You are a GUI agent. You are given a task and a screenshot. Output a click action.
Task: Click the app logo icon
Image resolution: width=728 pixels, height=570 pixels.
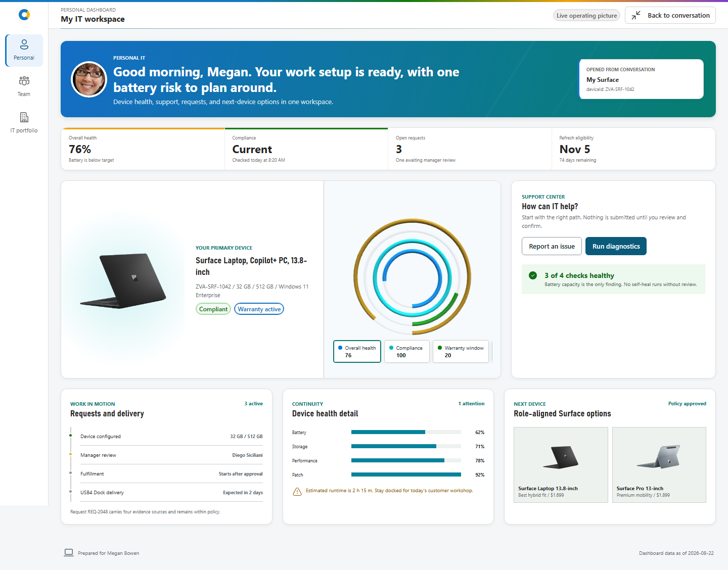(x=24, y=15)
